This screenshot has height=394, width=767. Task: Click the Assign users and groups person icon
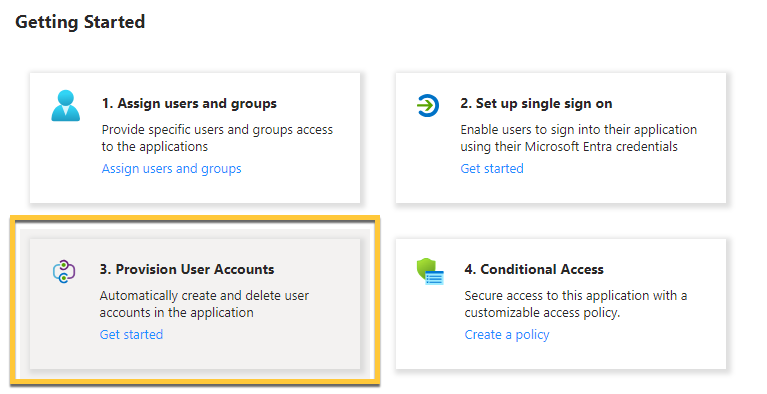[66, 105]
